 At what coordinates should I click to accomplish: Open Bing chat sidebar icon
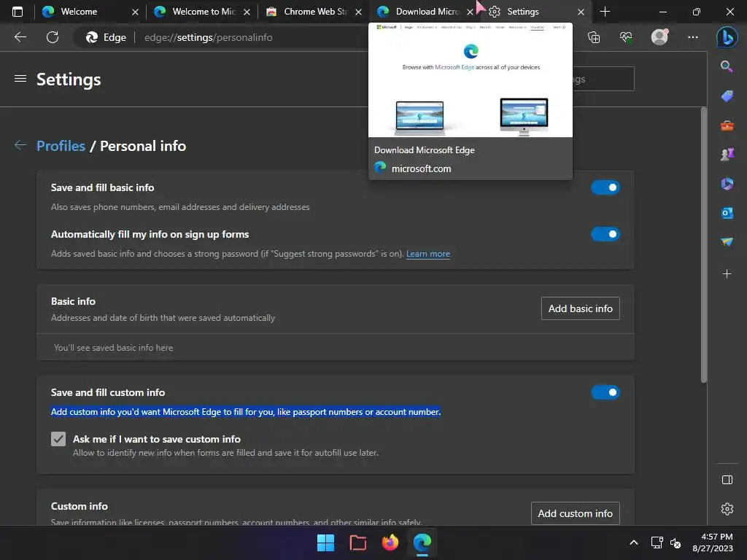click(727, 37)
